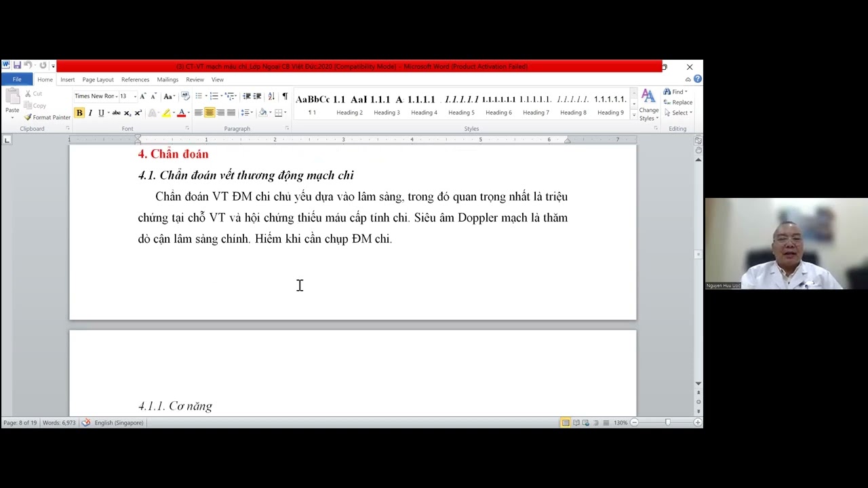This screenshot has height=488, width=868.
Task: Click the Sort A-Z icon
Action: [271, 96]
